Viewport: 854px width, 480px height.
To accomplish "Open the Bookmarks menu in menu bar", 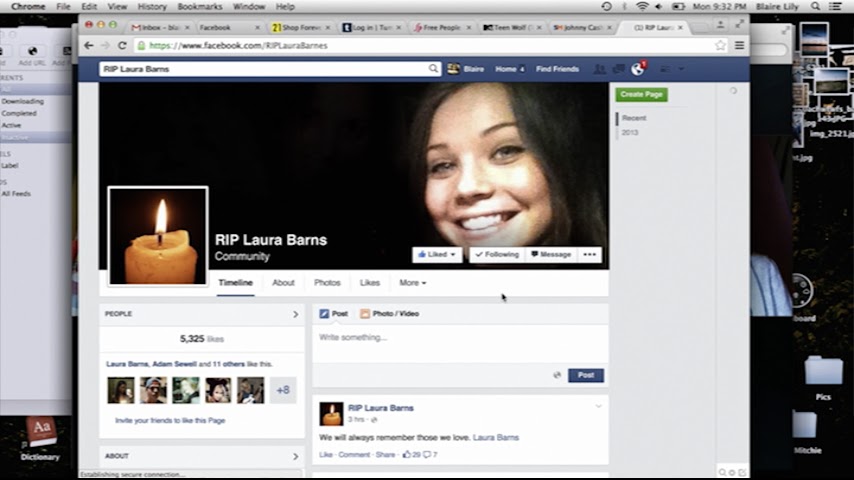I will tap(200, 6).
